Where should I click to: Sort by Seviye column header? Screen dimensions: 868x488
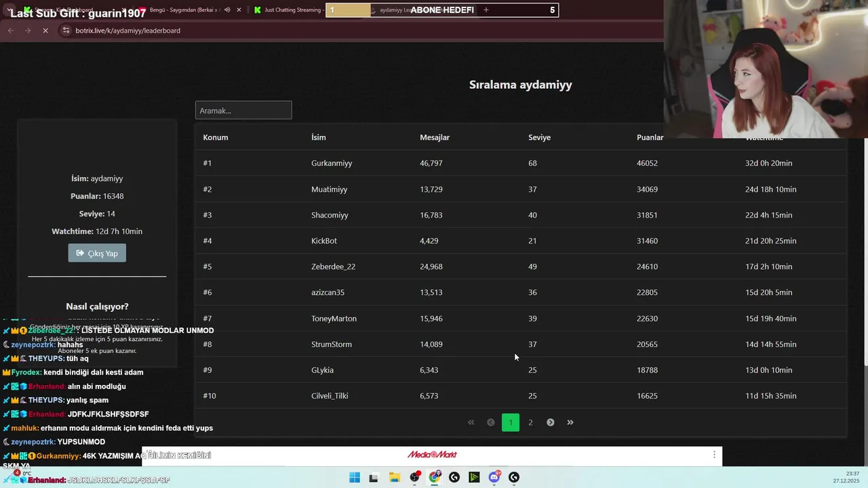click(x=539, y=137)
